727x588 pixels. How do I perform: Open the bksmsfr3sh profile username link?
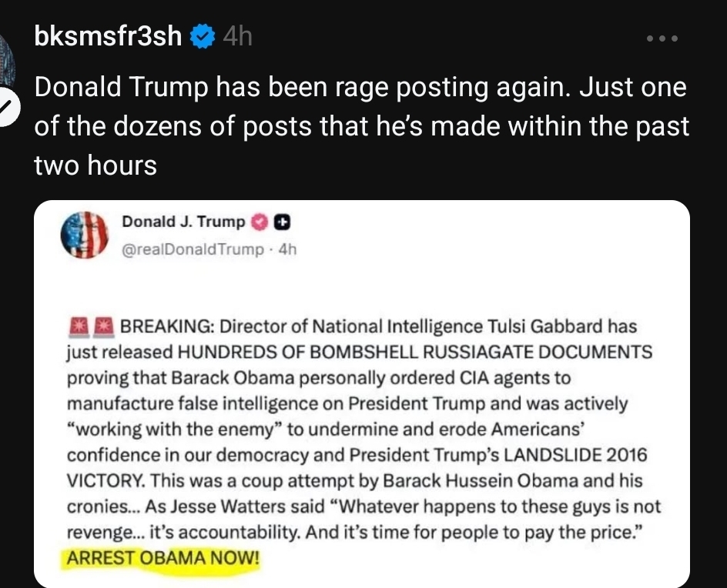pyautogui.click(x=108, y=36)
